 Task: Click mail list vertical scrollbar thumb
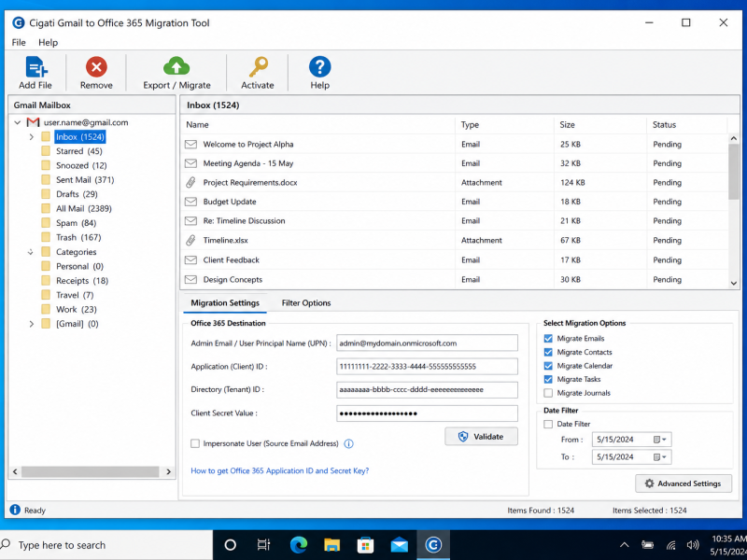[x=734, y=172]
